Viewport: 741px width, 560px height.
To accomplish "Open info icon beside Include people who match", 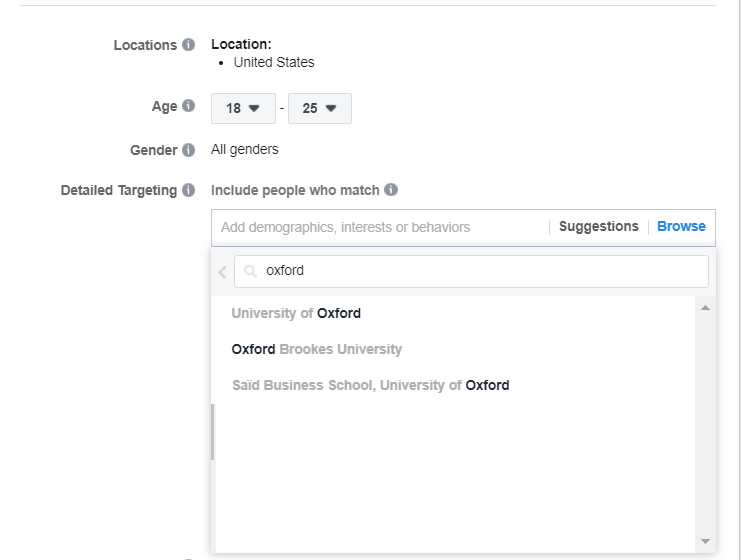I will coord(391,190).
